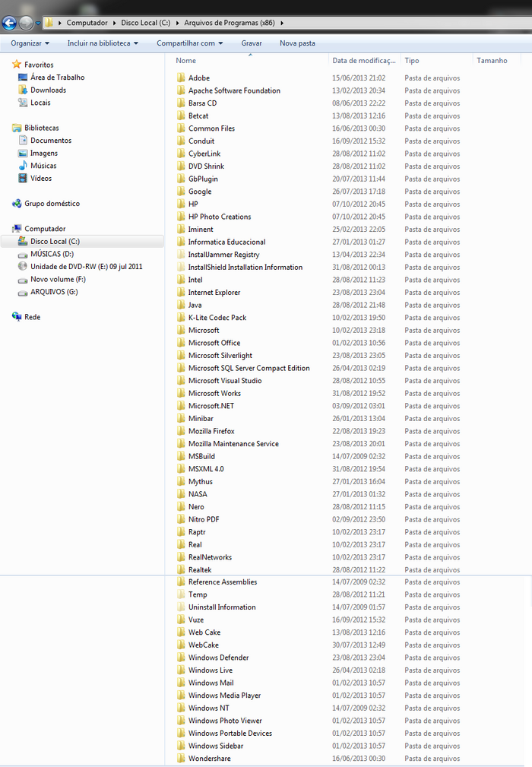Screen dimensions: 532x767
Task: Select the Adobe folder icon
Action: pyautogui.click(x=181, y=78)
